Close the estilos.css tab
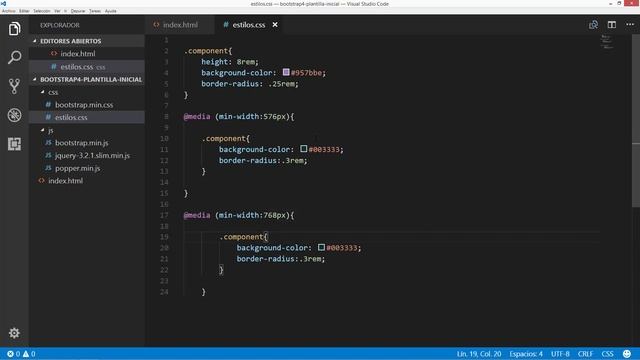Viewport: 640px width, 360px height. [x=275, y=25]
